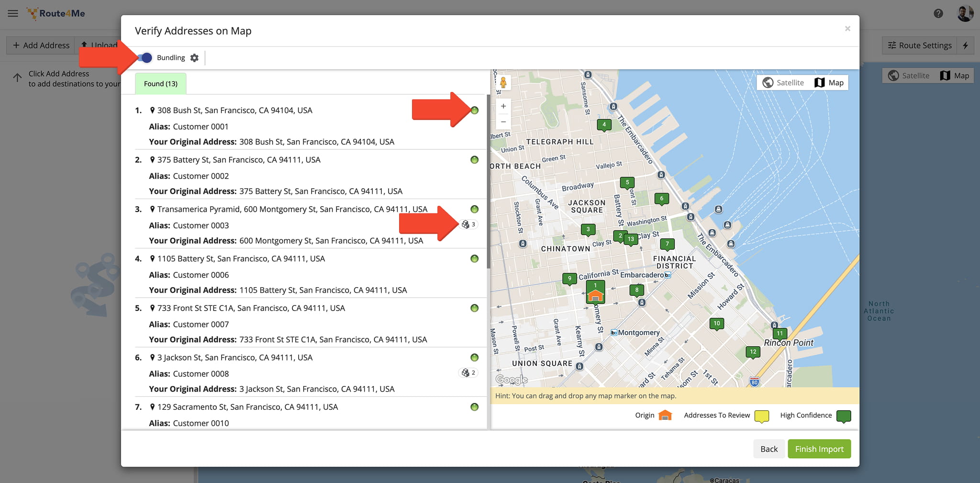The width and height of the screenshot is (980, 483).
Task: Open the hamburger main menu
Action: 13,13
